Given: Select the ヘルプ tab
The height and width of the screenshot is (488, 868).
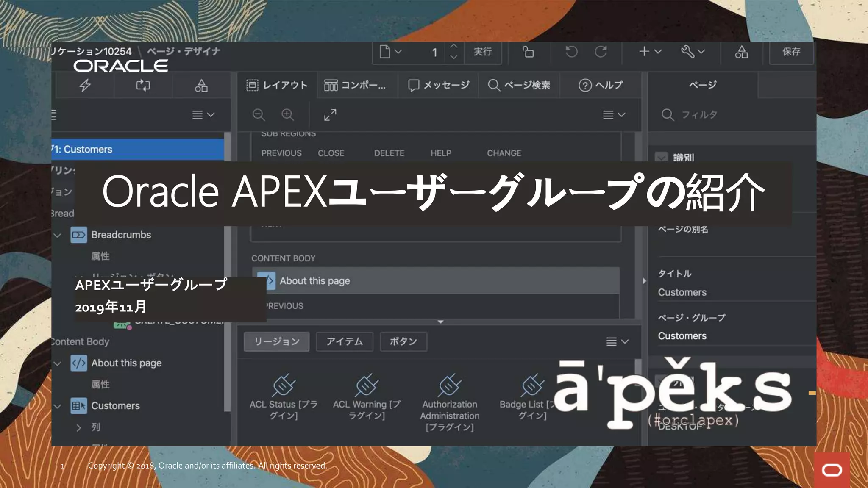Looking at the screenshot, I should [601, 85].
